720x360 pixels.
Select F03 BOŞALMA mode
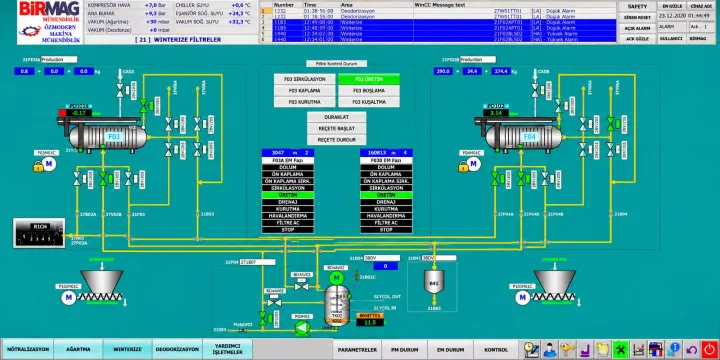(x=369, y=90)
